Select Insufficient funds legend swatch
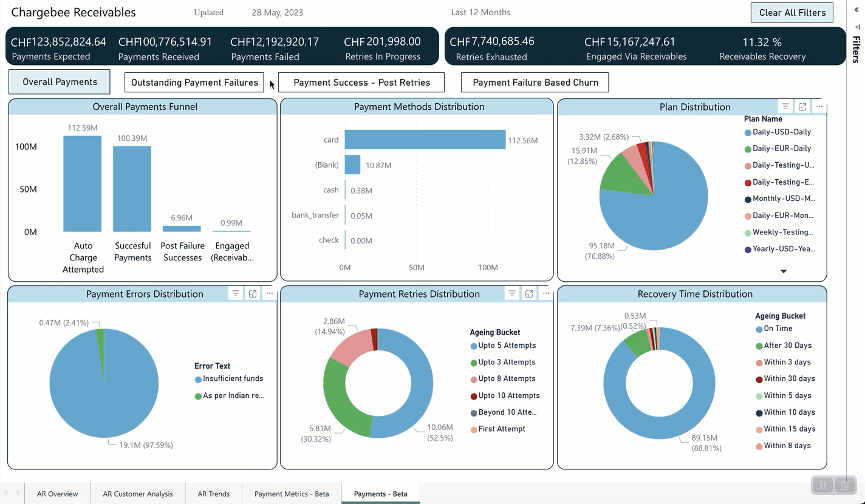 [198, 379]
